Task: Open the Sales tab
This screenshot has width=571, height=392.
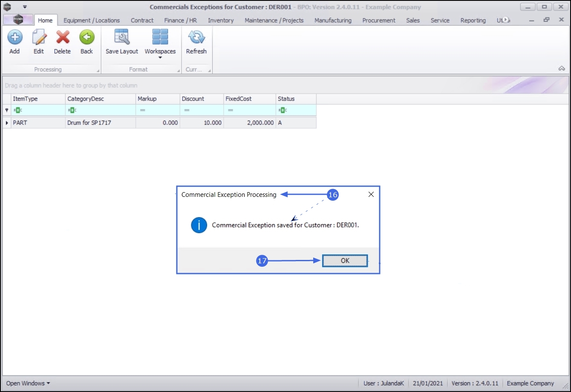Action: (413, 20)
